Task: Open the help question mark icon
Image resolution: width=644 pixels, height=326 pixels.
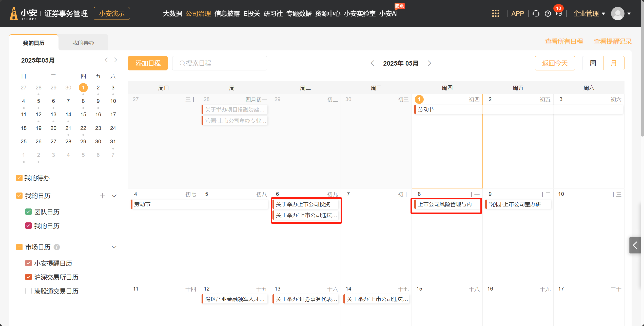Action: pos(548,14)
